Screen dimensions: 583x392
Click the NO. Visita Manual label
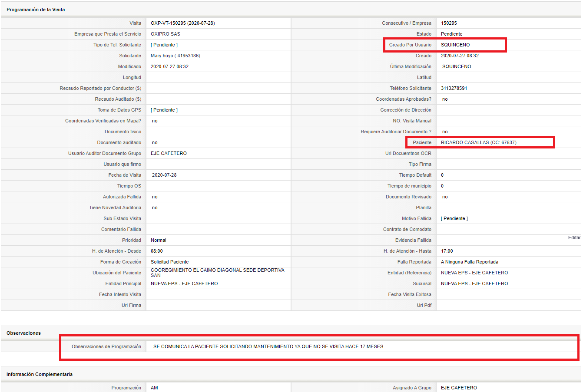(412, 121)
